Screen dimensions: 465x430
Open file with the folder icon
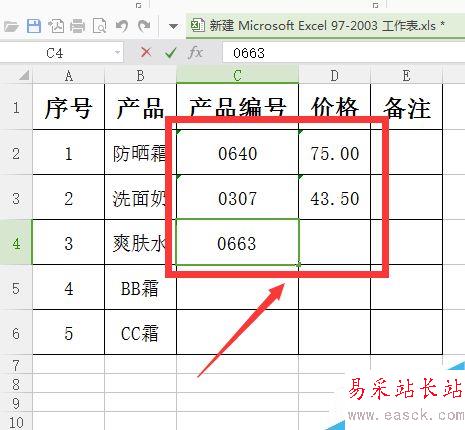[11, 26]
